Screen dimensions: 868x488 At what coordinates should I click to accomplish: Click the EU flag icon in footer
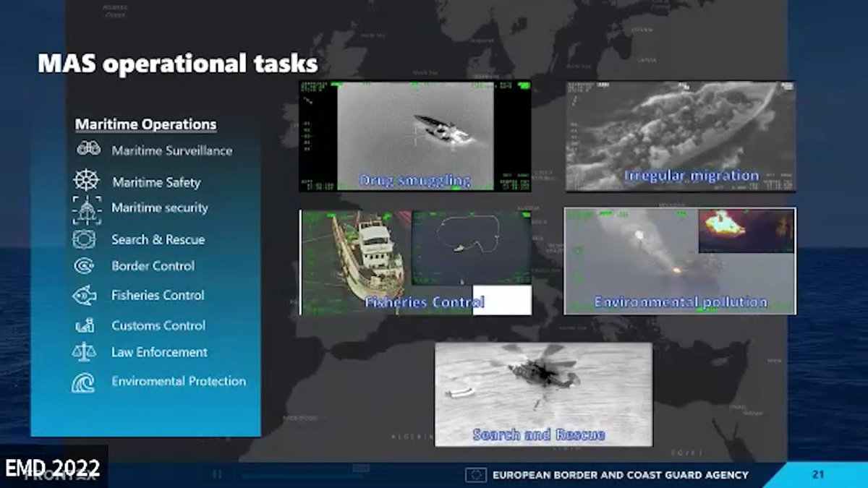click(475, 475)
